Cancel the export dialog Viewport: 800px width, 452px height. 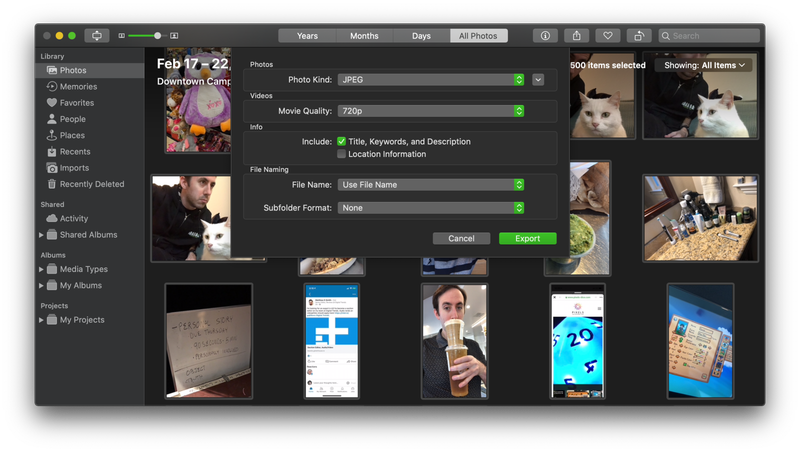click(461, 239)
